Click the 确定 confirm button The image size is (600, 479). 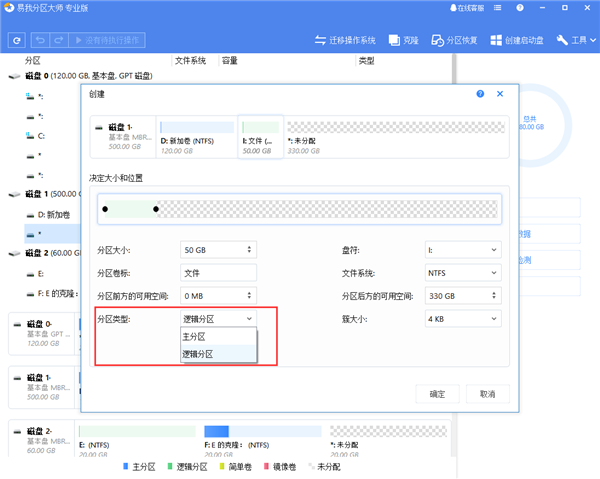[438, 394]
